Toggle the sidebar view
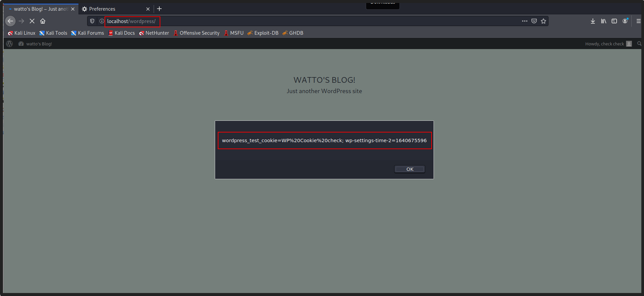This screenshot has width=644, height=296. 614,21
